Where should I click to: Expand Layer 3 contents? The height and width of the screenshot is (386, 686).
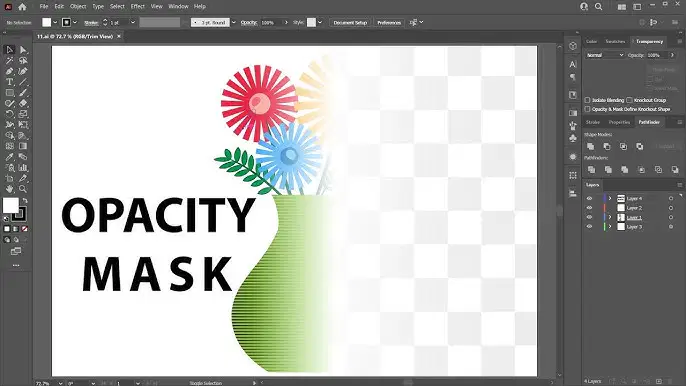click(610, 227)
